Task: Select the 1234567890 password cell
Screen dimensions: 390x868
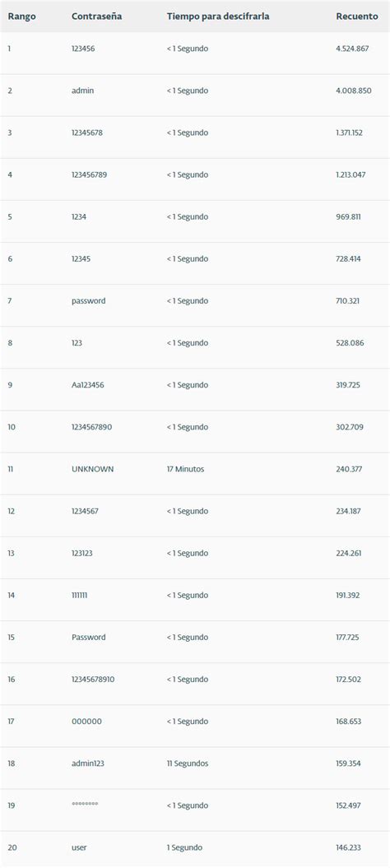Action: pos(91,427)
